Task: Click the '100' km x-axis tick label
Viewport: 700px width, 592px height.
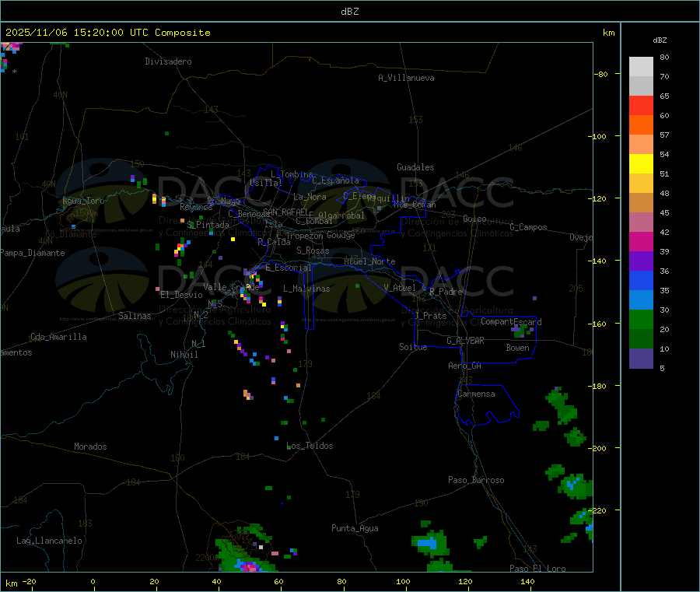Action: tap(403, 581)
